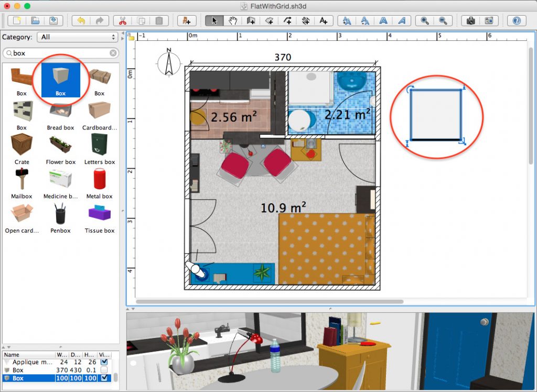537x392 pixels.
Task: Choose the Create rooms tool
Action: 269,20
